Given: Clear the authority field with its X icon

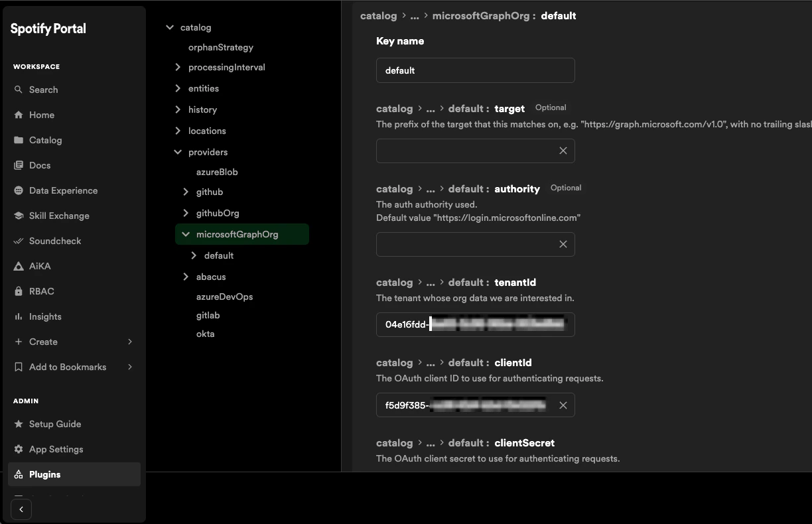Looking at the screenshot, I should (563, 244).
